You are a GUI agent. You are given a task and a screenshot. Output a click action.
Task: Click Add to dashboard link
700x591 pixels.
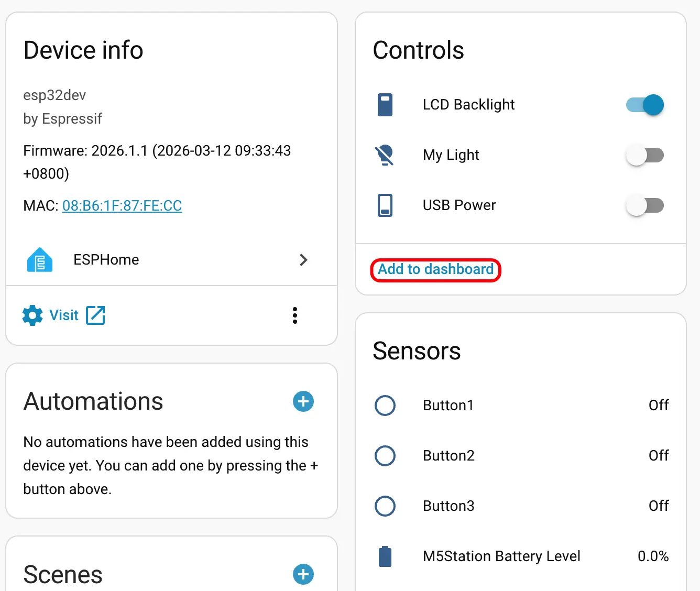[435, 269]
